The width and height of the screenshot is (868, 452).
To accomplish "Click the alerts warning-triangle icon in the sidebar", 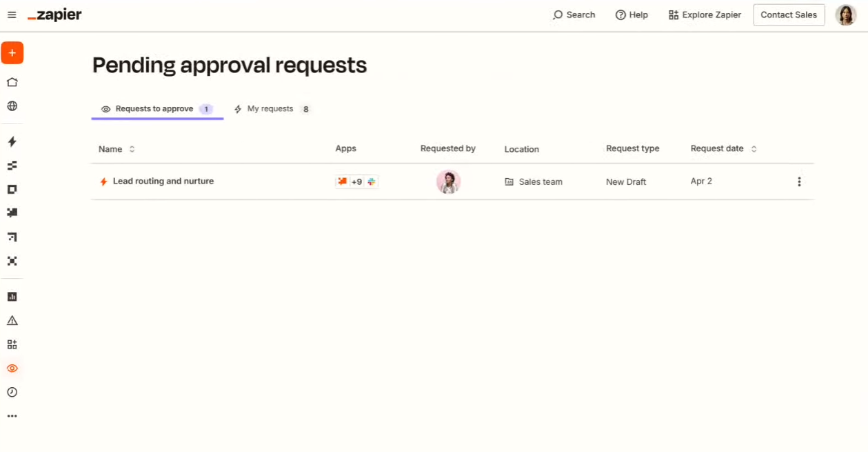I will 12,320.
